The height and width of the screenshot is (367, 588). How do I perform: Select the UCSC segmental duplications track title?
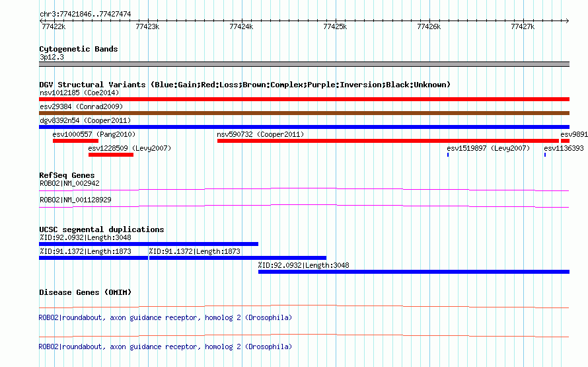102,229
